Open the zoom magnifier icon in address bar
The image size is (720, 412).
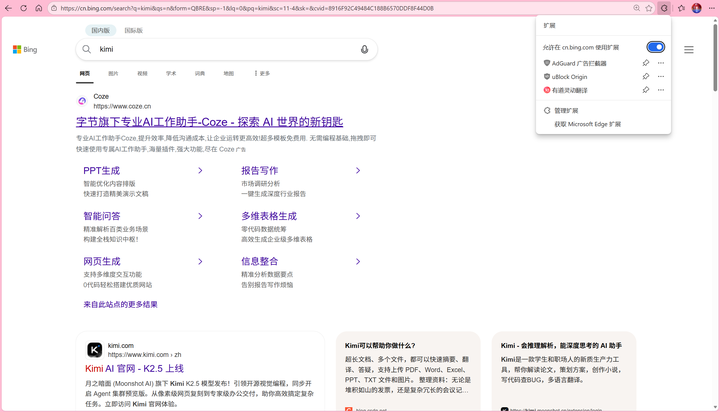click(636, 8)
